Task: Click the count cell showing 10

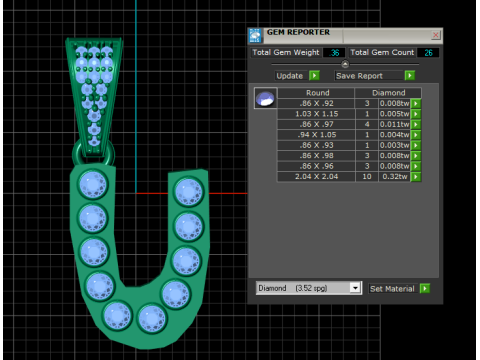Action: point(367,177)
